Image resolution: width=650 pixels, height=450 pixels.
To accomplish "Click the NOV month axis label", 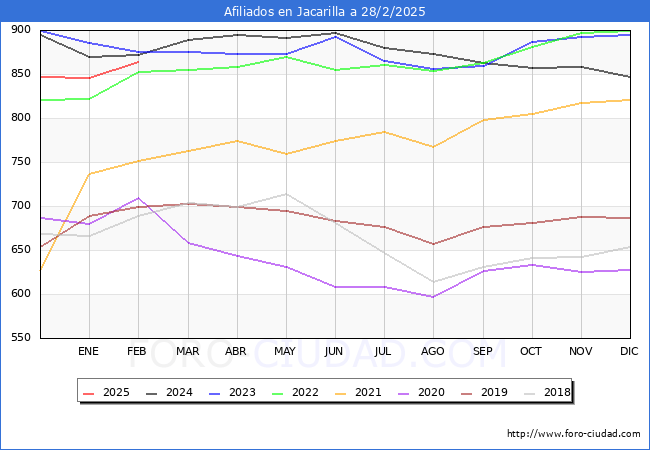I will coord(580,351).
